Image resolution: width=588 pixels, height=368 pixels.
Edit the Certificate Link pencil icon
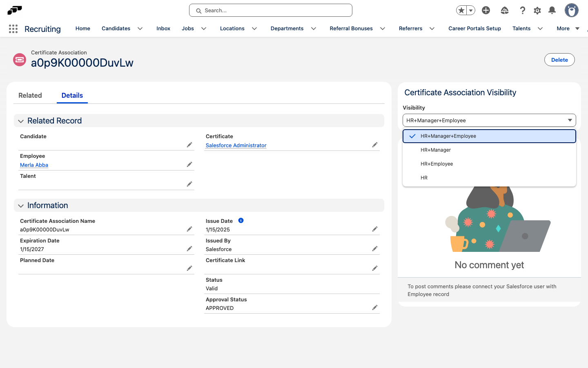(375, 268)
